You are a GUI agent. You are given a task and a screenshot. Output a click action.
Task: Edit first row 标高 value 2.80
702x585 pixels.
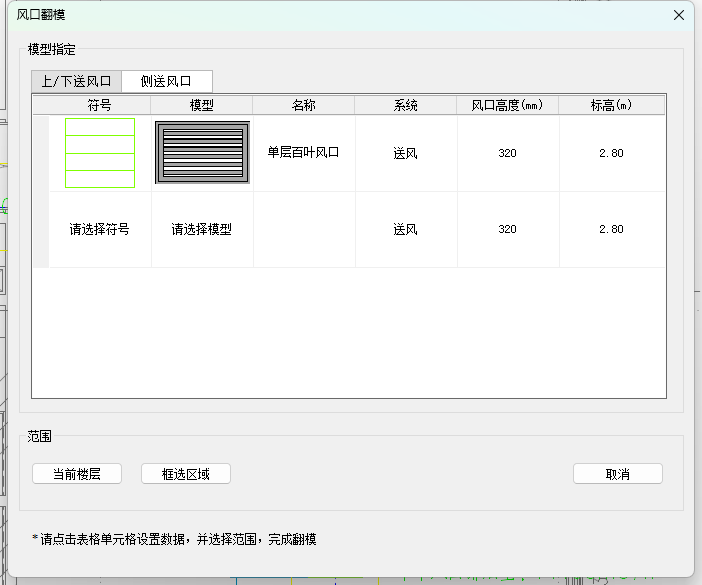(611, 153)
